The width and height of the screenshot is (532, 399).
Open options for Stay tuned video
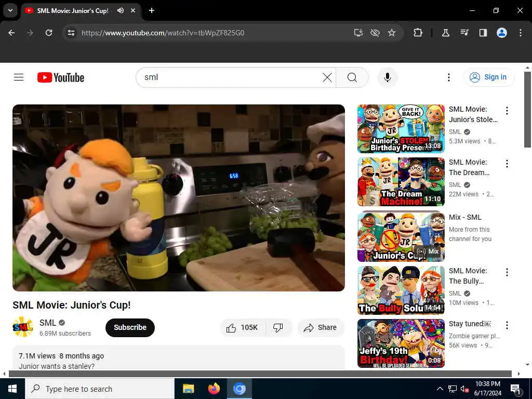[507, 325]
